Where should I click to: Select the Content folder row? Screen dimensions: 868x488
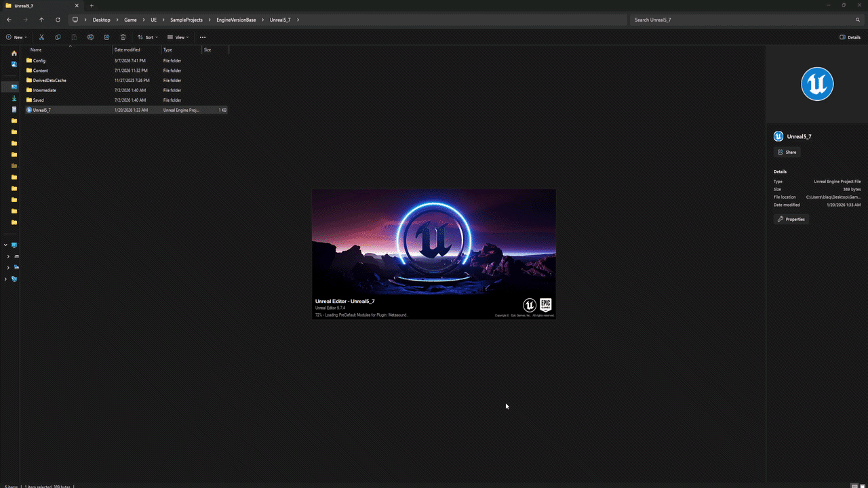pos(126,70)
